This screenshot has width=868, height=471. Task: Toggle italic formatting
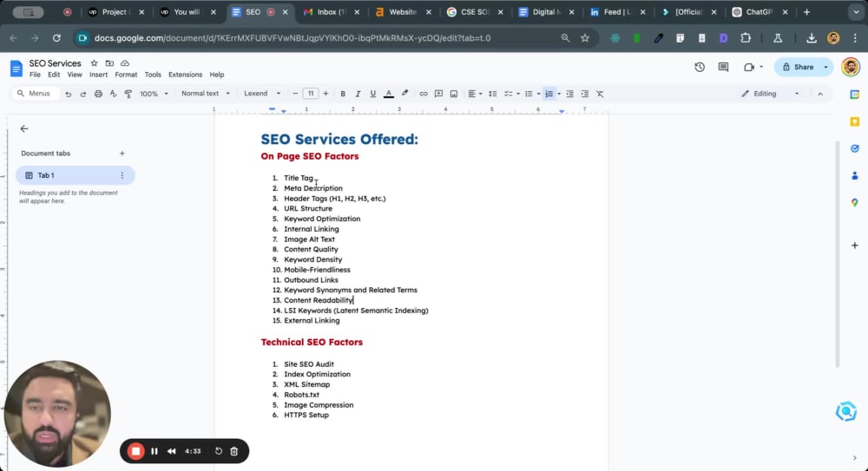tap(358, 94)
